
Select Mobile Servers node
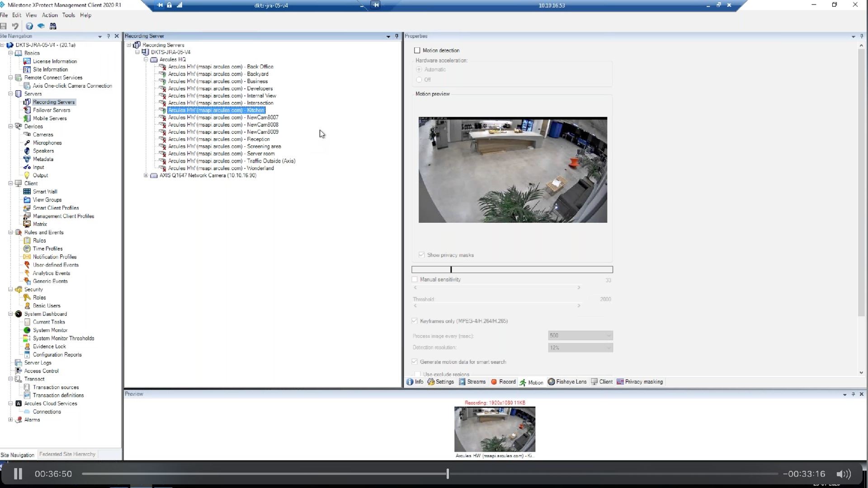pyautogui.click(x=50, y=118)
